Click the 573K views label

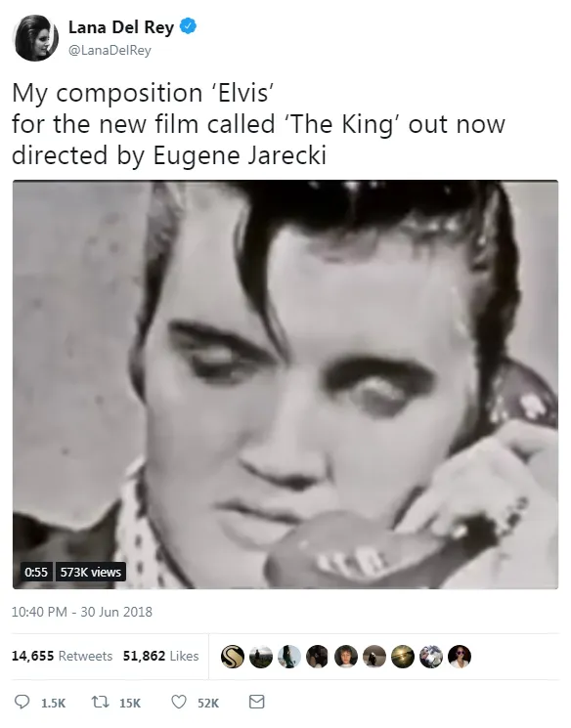[91, 572]
